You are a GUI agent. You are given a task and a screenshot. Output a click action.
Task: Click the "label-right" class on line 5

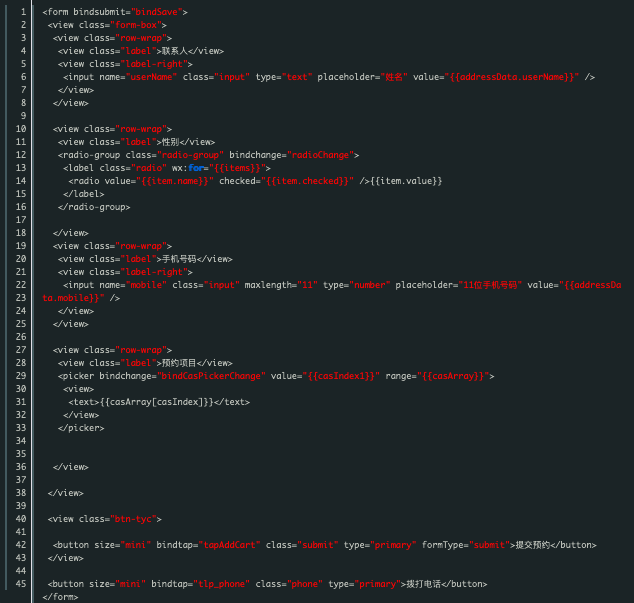[x=154, y=64]
